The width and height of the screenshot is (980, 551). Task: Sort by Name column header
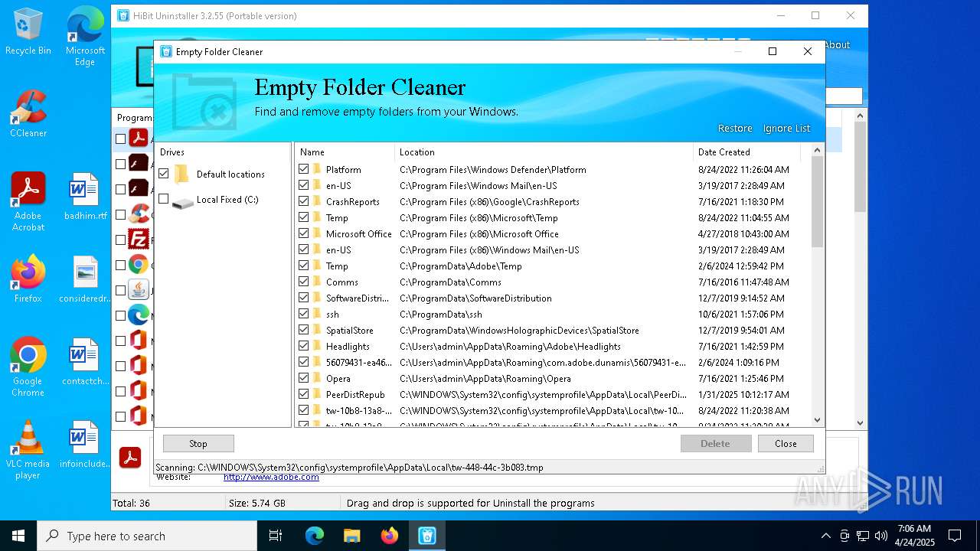point(345,152)
